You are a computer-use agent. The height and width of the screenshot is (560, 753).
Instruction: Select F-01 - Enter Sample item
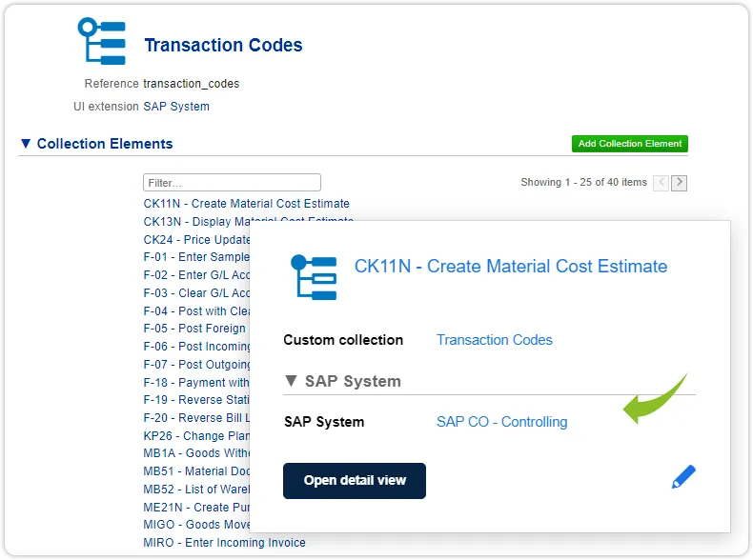(x=196, y=257)
